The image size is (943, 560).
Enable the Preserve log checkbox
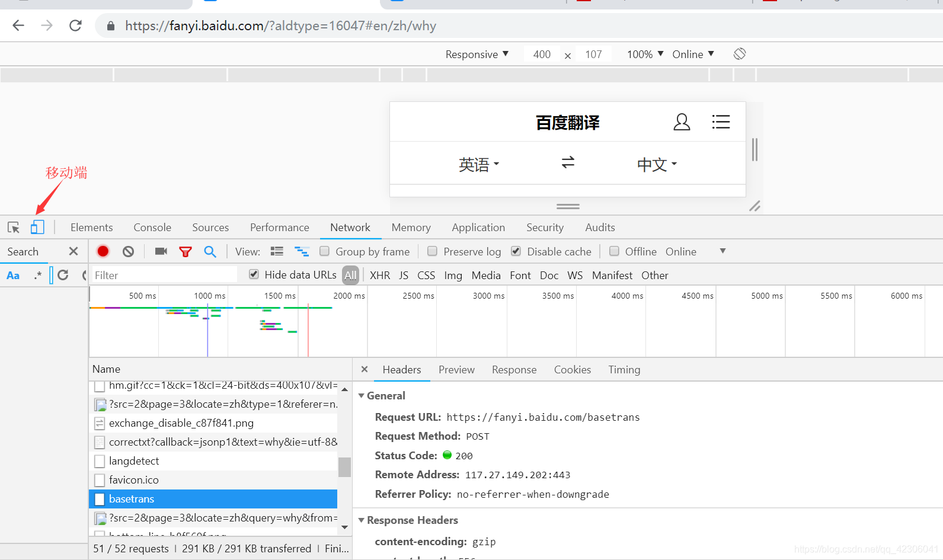pos(432,251)
